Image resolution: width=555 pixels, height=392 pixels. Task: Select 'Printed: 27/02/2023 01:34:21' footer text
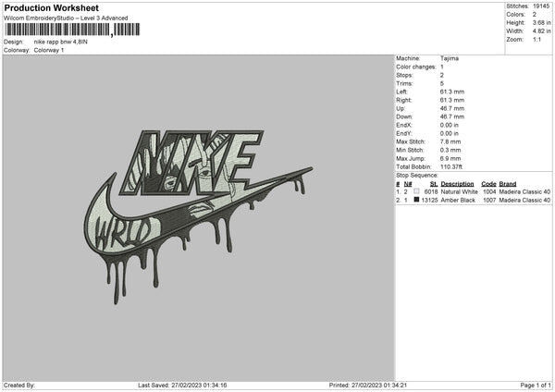[x=368, y=386]
